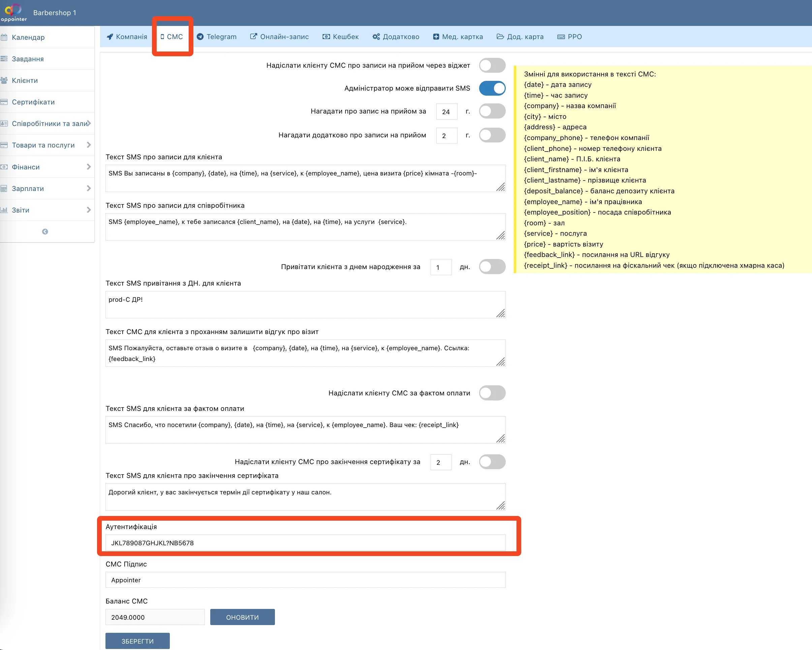Open the Компанія tab
812x650 pixels.
(127, 36)
